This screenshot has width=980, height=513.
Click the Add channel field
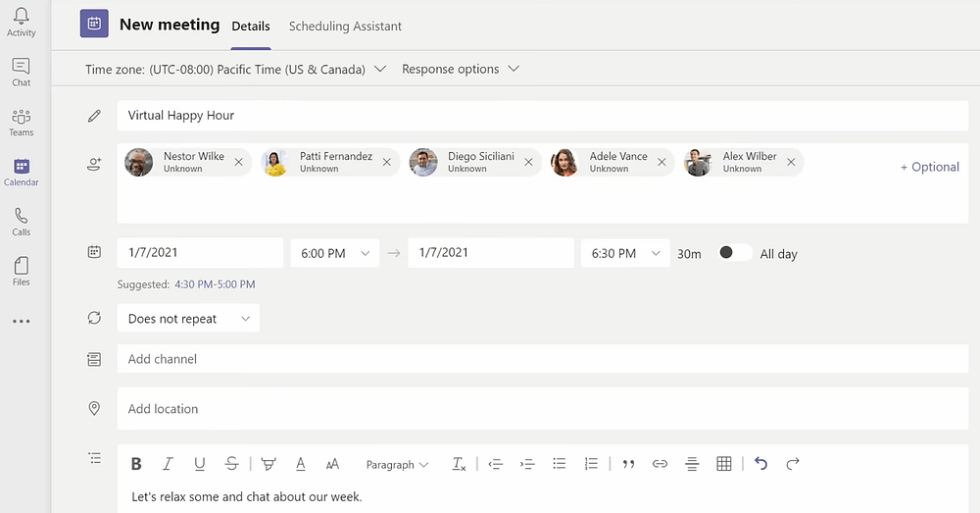pos(543,359)
